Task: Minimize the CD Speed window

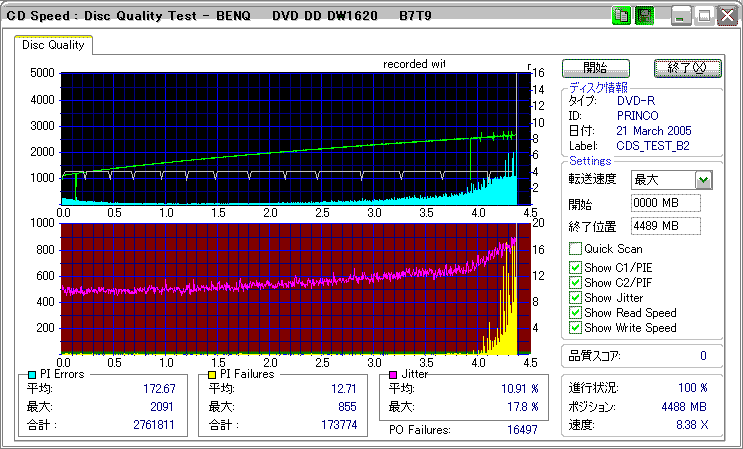Action: pyautogui.click(x=681, y=16)
